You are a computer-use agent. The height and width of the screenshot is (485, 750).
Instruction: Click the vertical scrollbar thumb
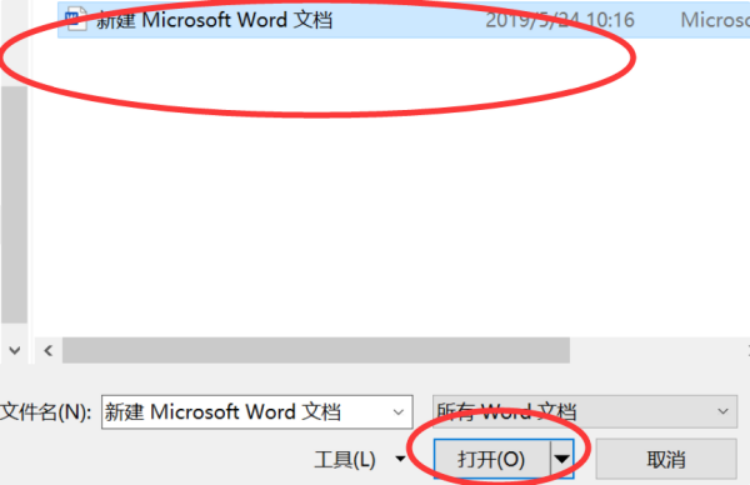click(14, 205)
